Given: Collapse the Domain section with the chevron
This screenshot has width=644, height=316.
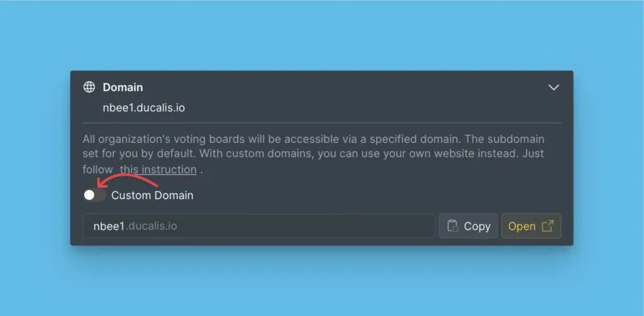Looking at the screenshot, I should click(553, 87).
